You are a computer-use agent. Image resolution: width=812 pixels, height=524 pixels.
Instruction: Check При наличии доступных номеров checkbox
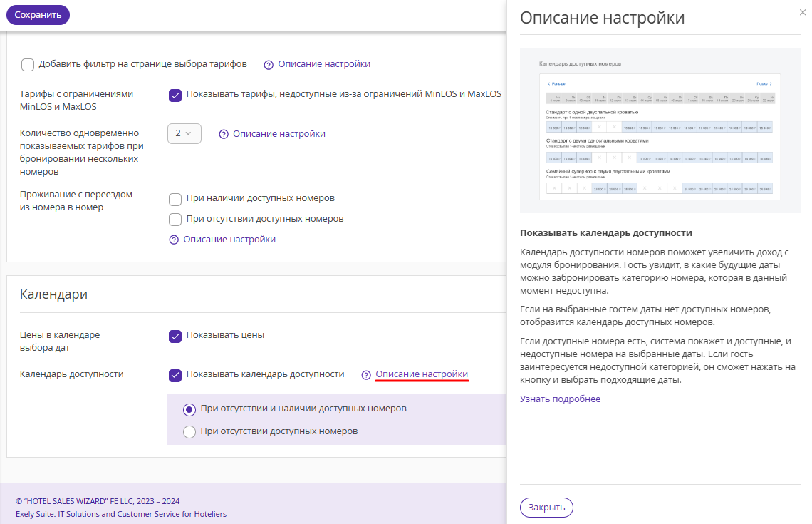coord(175,199)
